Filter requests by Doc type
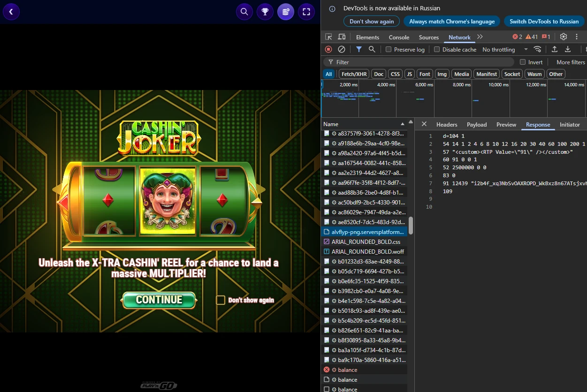Image resolution: width=587 pixels, height=392 pixels. click(x=379, y=74)
